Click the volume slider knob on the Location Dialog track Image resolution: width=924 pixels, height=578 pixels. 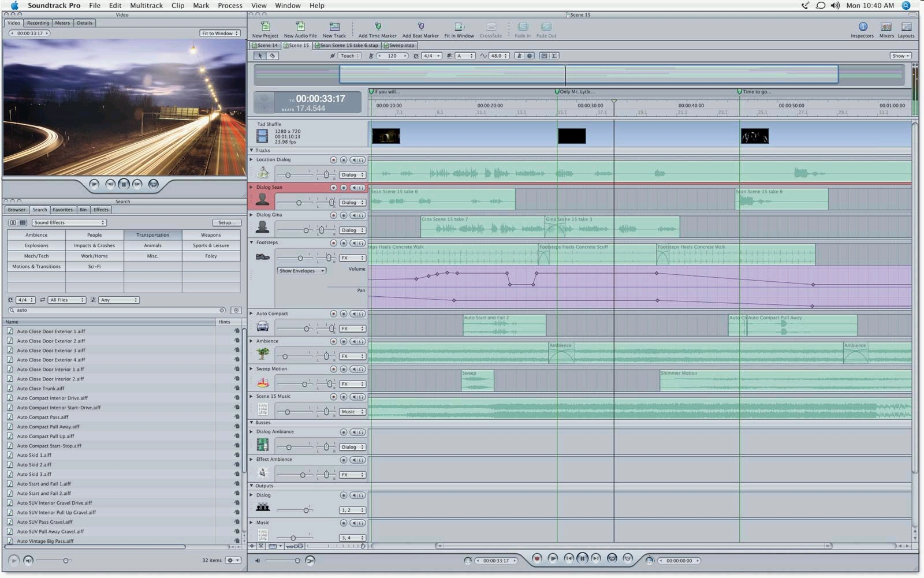click(288, 174)
